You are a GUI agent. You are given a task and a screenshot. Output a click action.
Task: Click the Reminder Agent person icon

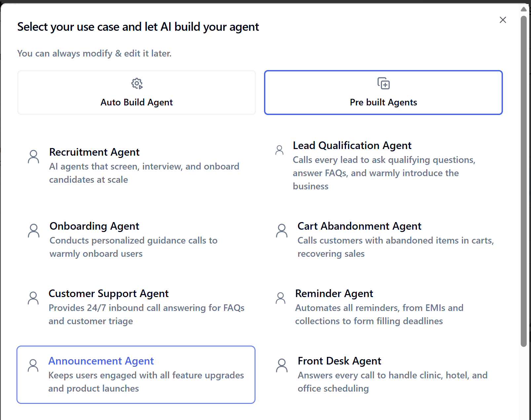coord(281,298)
